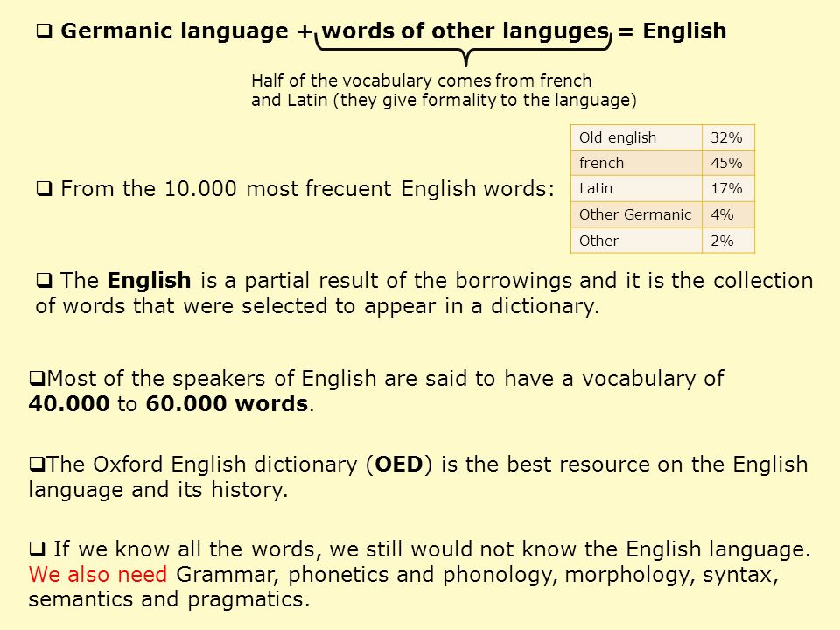The image size is (840, 630).
Task: Click the bullet square before 'If we know'
Action: [x=38, y=549]
